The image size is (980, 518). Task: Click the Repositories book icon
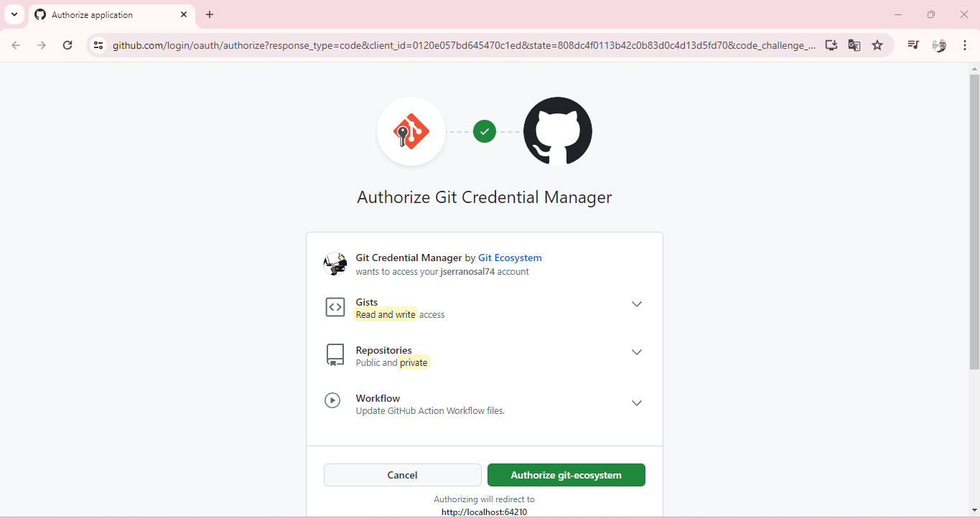pos(335,355)
